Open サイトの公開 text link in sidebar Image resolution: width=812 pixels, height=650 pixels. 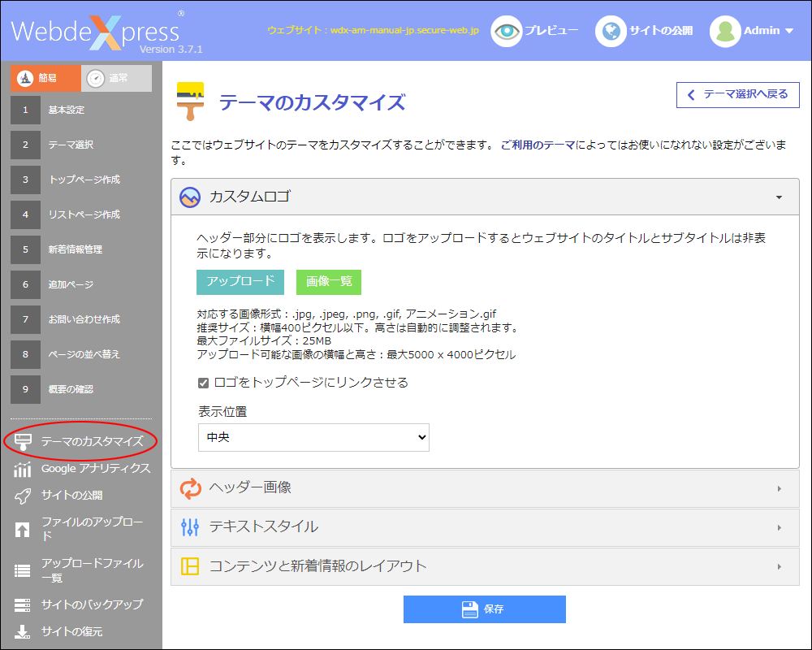point(72,496)
